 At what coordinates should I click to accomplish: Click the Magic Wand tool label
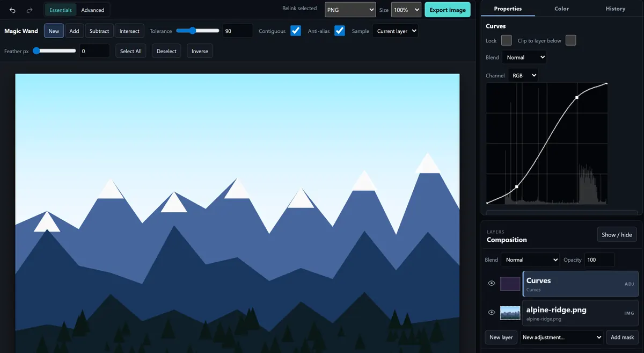pos(21,31)
